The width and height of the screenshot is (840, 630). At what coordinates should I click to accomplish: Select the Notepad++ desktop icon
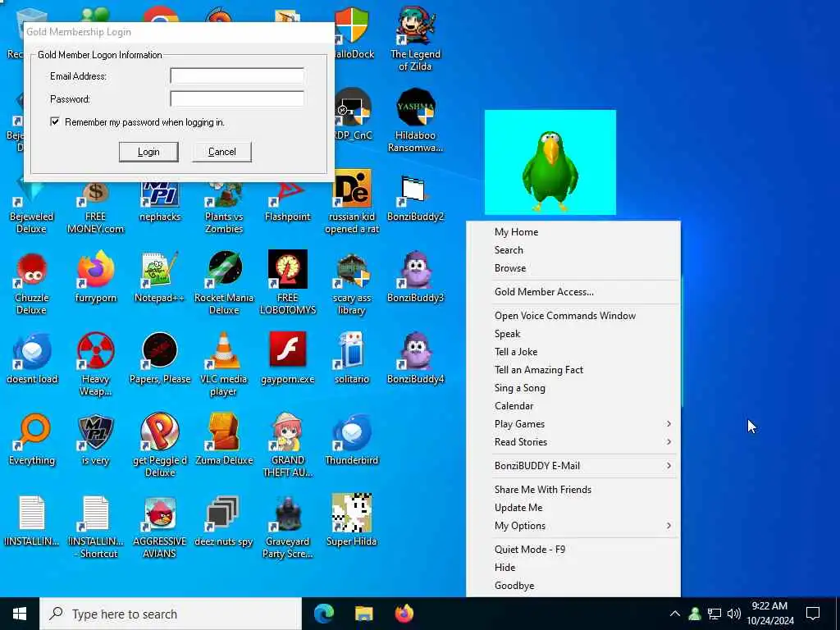(160, 277)
